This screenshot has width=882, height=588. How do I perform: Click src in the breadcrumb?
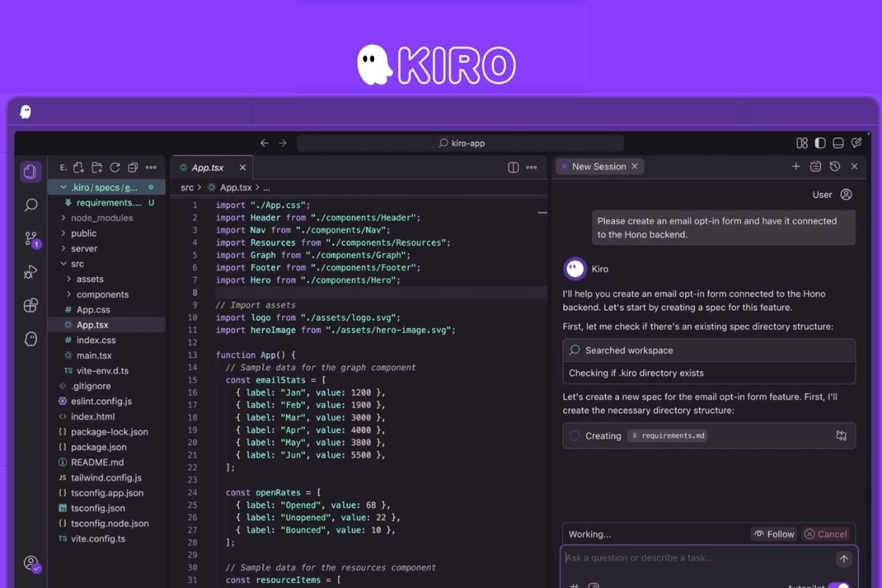click(x=187, y=188)
